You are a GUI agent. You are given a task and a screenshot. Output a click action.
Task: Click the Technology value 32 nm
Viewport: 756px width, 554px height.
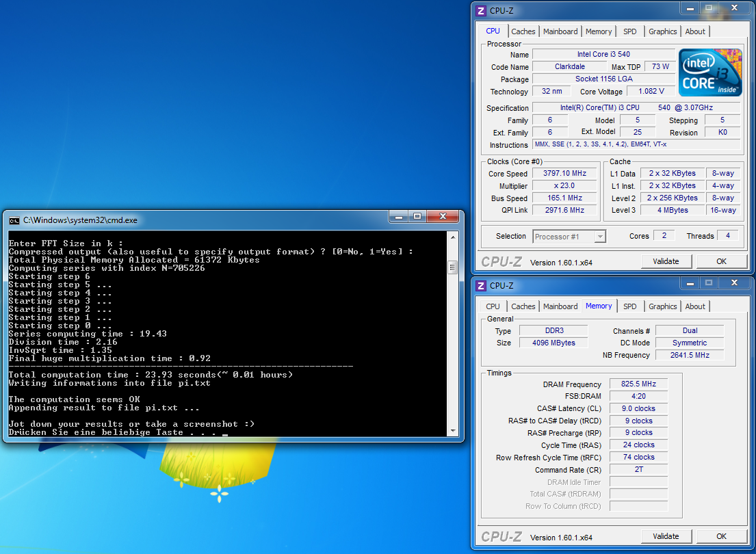coord(551,91)
